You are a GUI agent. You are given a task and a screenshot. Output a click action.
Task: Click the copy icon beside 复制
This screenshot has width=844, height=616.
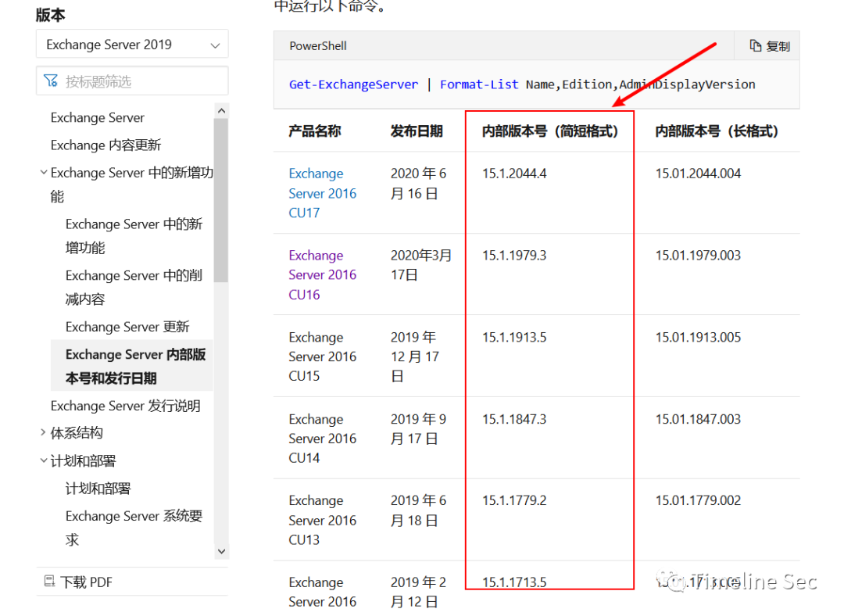click(x=755, y=46)
